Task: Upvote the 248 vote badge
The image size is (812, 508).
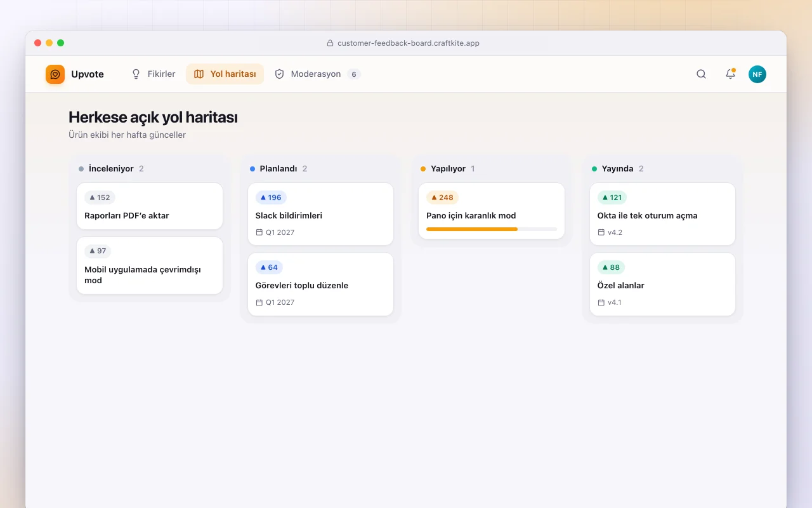Action: (442, 197)
